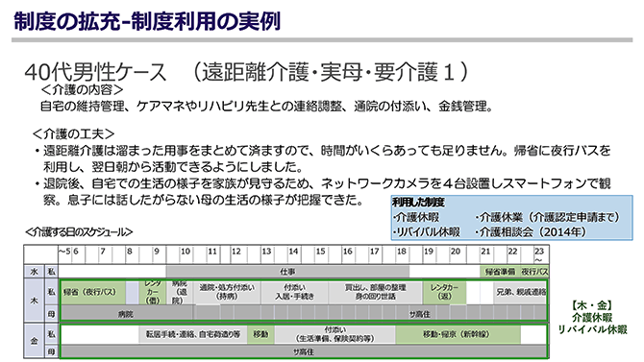The image size is (644, 362).
Task: Click the <介護する日のスケジュール> caption
Action: tap(79, 232)
